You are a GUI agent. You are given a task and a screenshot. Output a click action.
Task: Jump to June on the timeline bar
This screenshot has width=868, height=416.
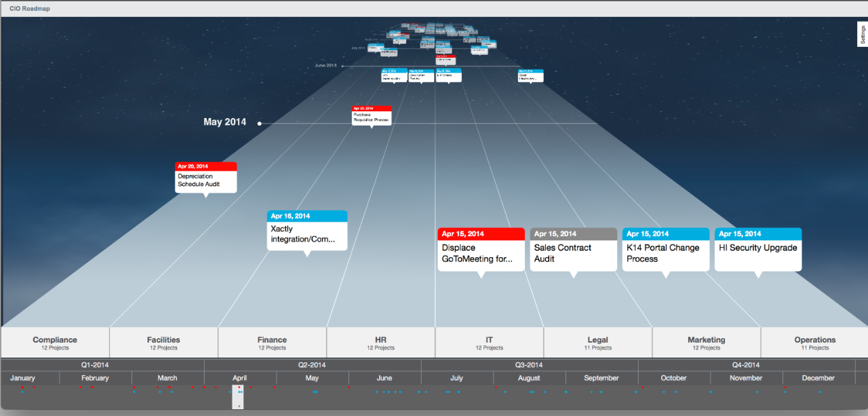point(384,378)
